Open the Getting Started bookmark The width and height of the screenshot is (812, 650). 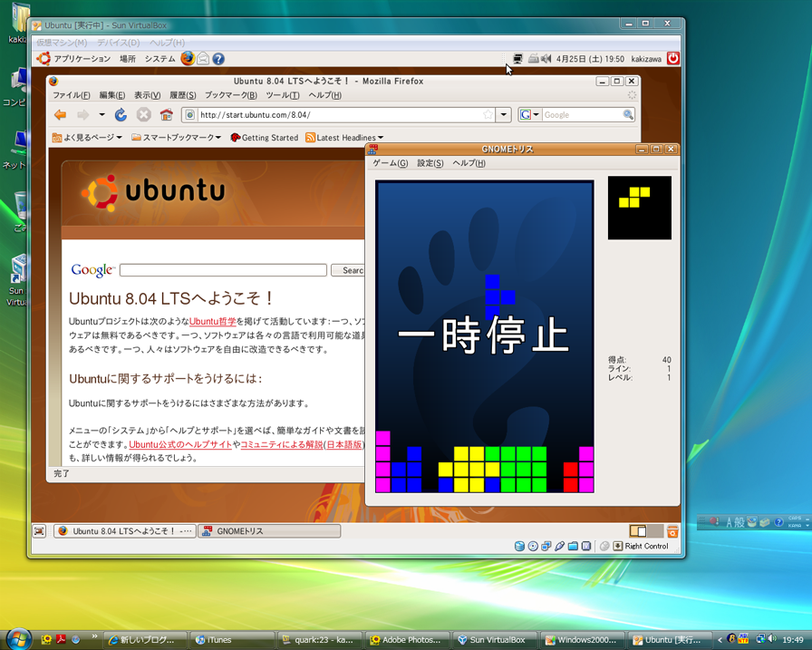coord(265,137)
